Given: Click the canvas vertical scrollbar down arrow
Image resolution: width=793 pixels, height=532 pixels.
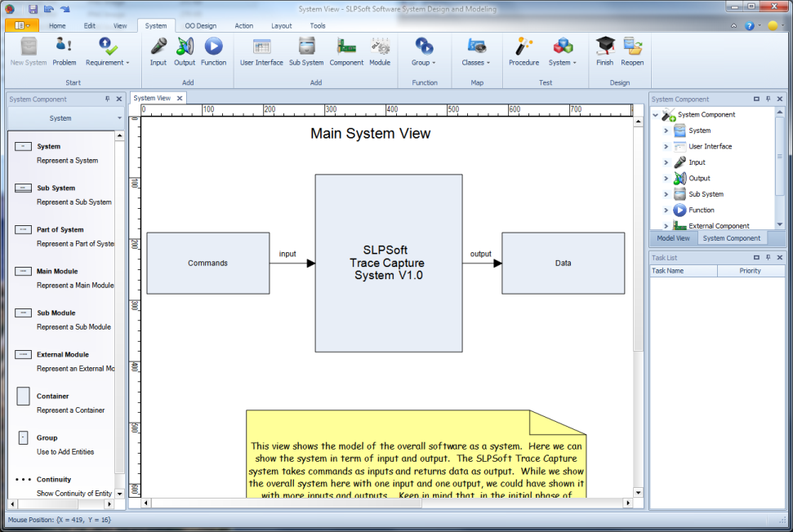Looking at the screenshot, I should click(x=639, y=492).
